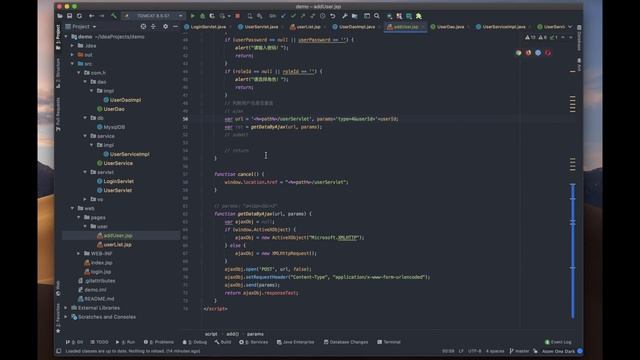The height and width of the screenshot is (360, 640).
Task: Open Project panel gear options
Action: coord(165,27)
